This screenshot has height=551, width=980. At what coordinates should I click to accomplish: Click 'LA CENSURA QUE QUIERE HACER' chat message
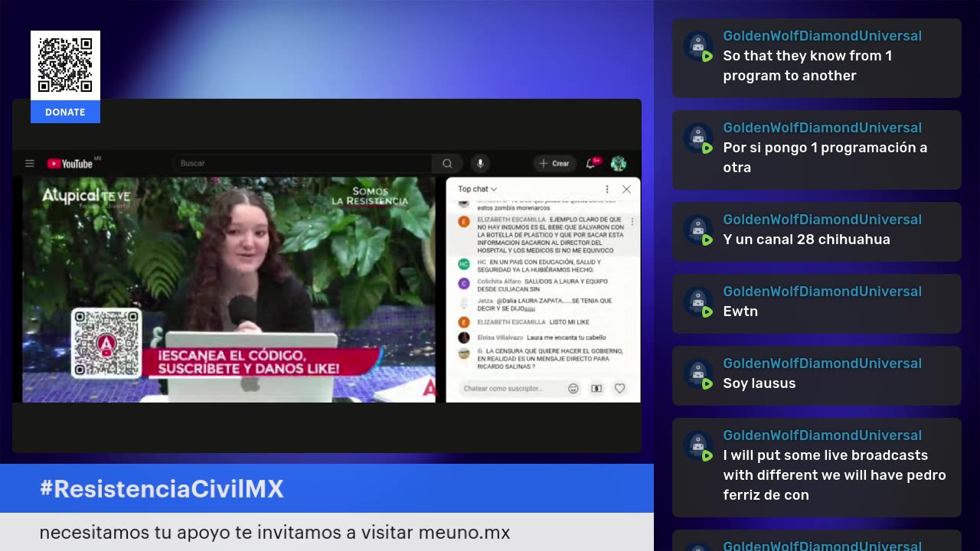tap(550, 359)
